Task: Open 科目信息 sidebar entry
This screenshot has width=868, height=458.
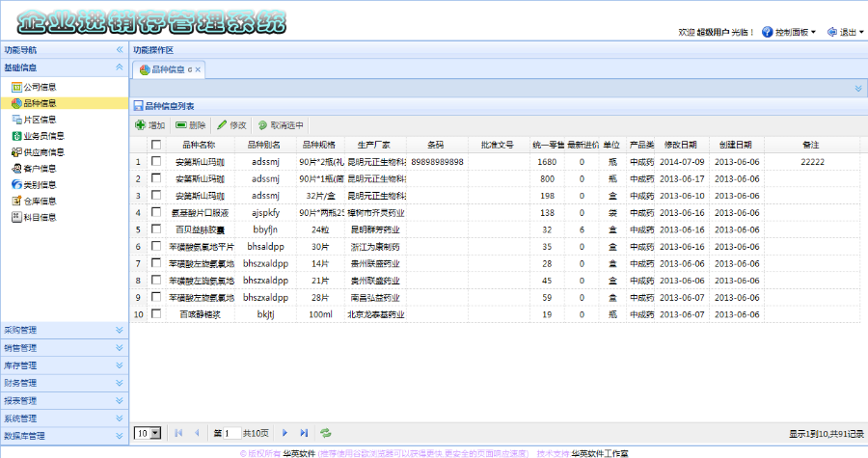Action: [x=34, y=217]
